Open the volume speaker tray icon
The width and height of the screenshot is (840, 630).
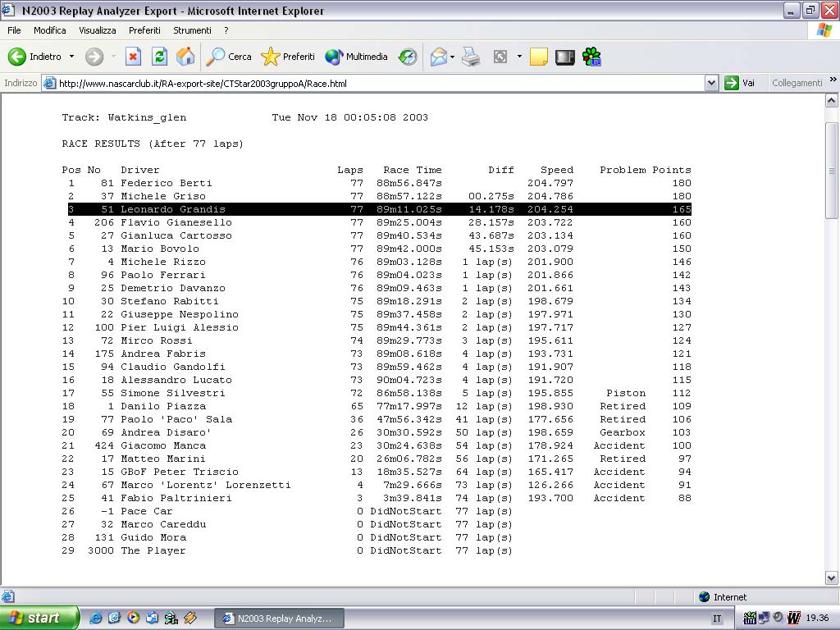[778, 618]
